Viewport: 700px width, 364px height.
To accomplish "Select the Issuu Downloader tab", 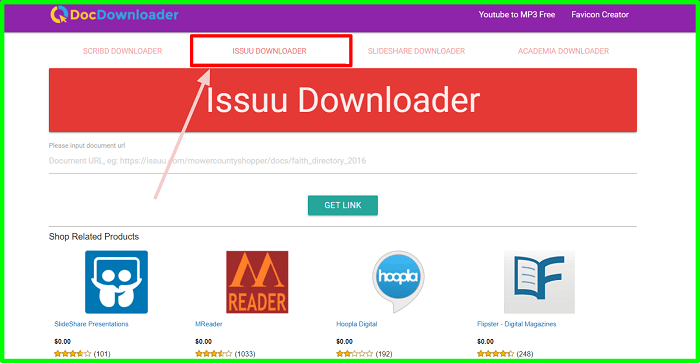I will [x=269, y=51].
